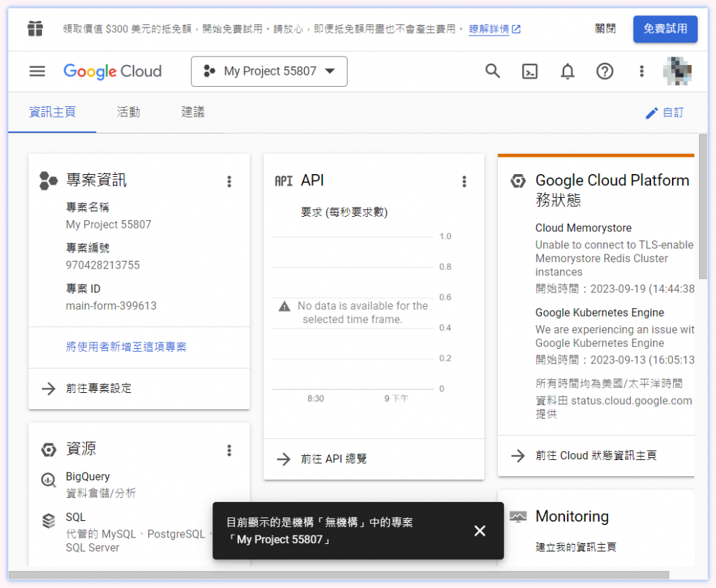716x588 pixels.
Task: Click the BigQuery magnifier icon
Action: [48, 480]
